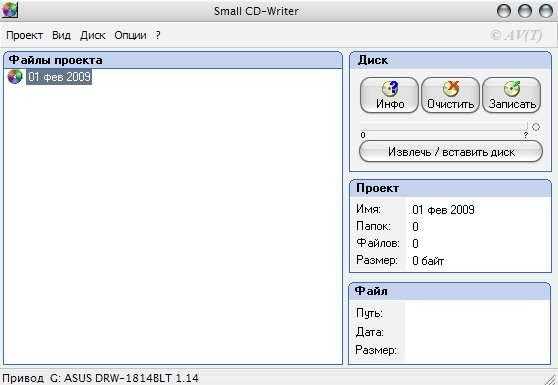Click the AV(T) copyright logo
The height and width of the screenshot is (385, 558).
[516, 35]
